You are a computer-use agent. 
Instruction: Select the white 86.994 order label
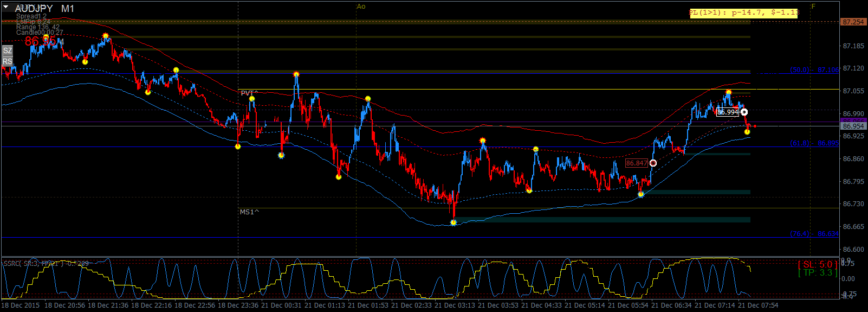coord(728,112)
